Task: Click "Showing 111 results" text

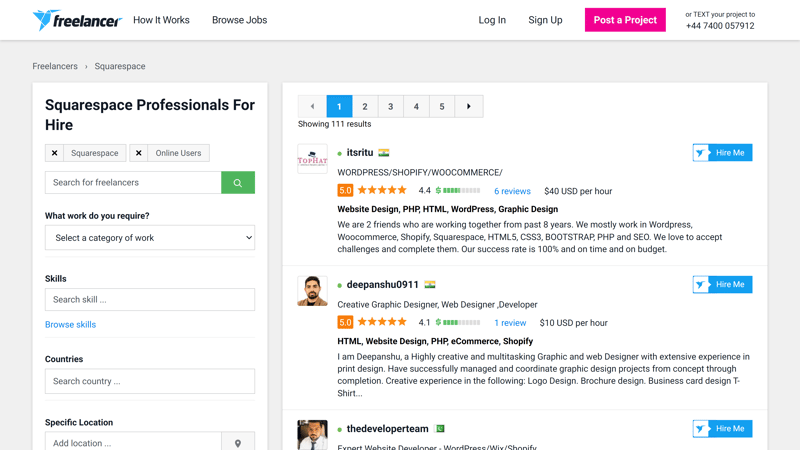Action: click(x=335, y=124)
